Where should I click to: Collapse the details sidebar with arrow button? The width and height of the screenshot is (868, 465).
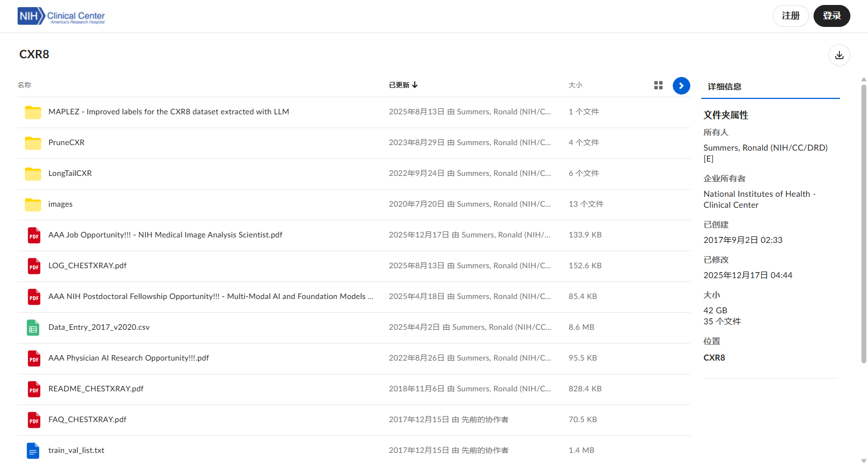click(681, 86)
